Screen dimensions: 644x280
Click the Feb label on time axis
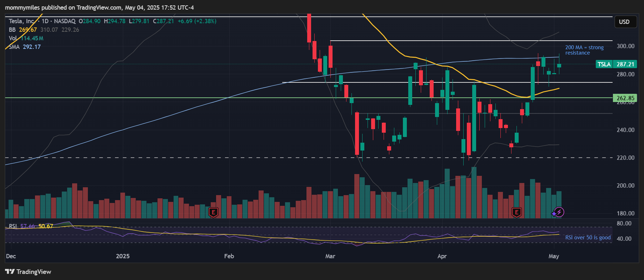coord(229,256)
